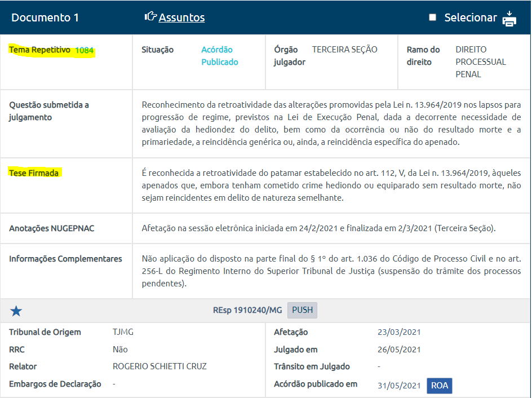Click the Informações Complementares row label
This screenshot has width=532, height=398.
[x=65, y=259]
